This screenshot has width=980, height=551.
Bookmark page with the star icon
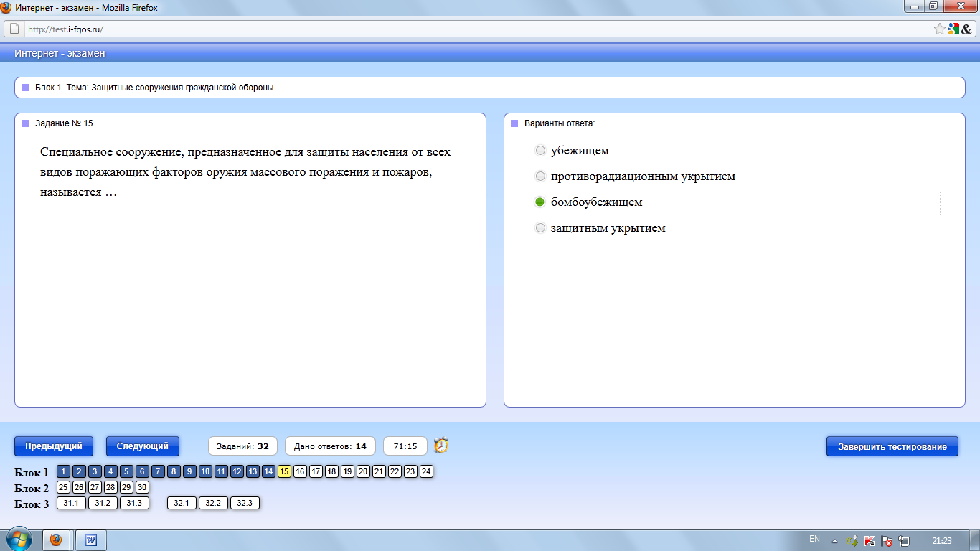click(939, 29)
